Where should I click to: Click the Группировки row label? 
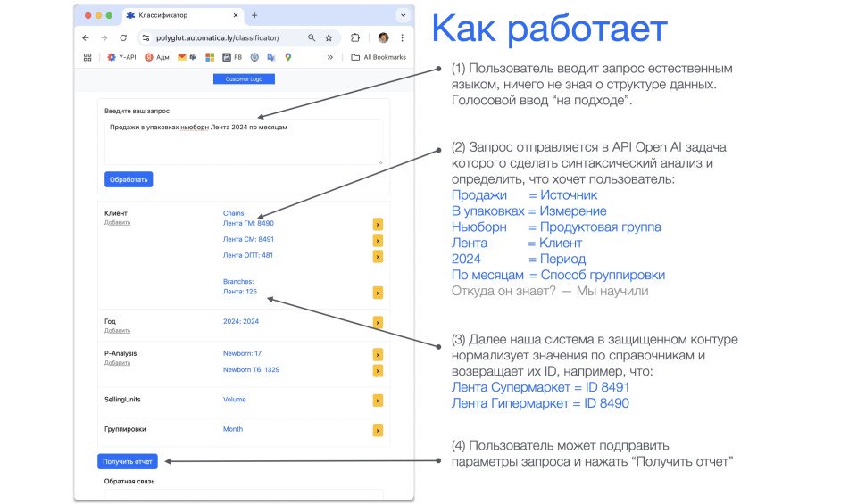[x=125, y=429]
